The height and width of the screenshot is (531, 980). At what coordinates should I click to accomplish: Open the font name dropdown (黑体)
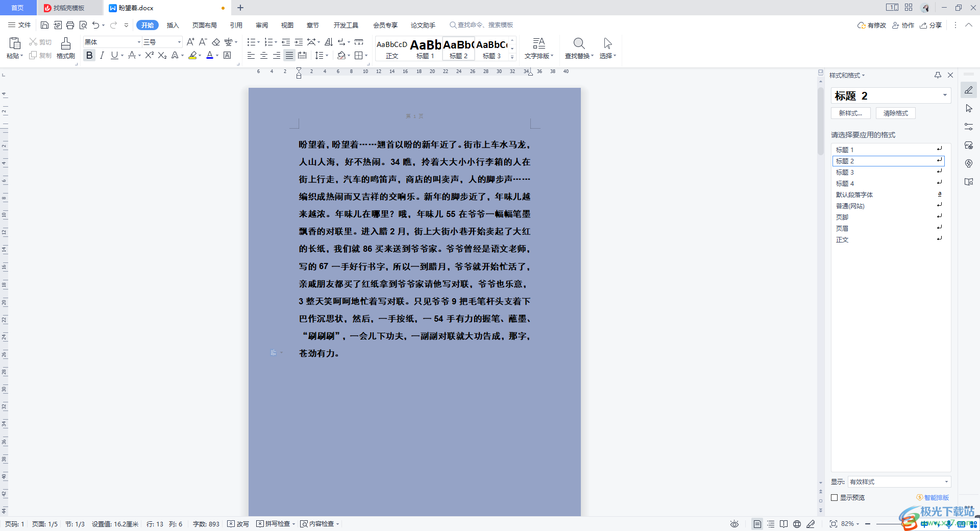pyautogui.click(x=138, y=42)
